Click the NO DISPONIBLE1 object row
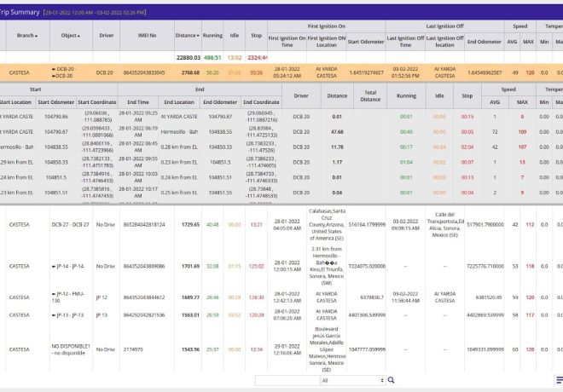The height and width of the screenshot is (392, 563). pos(71,349)
